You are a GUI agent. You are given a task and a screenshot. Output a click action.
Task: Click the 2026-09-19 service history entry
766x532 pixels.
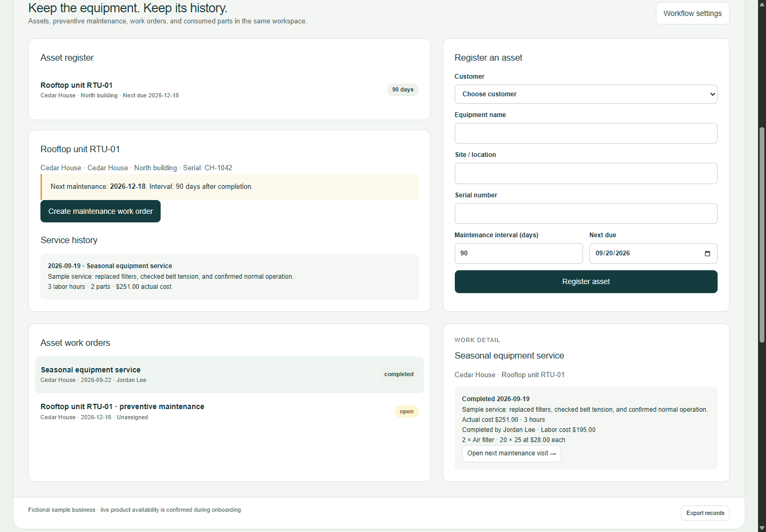pos(229,277)
